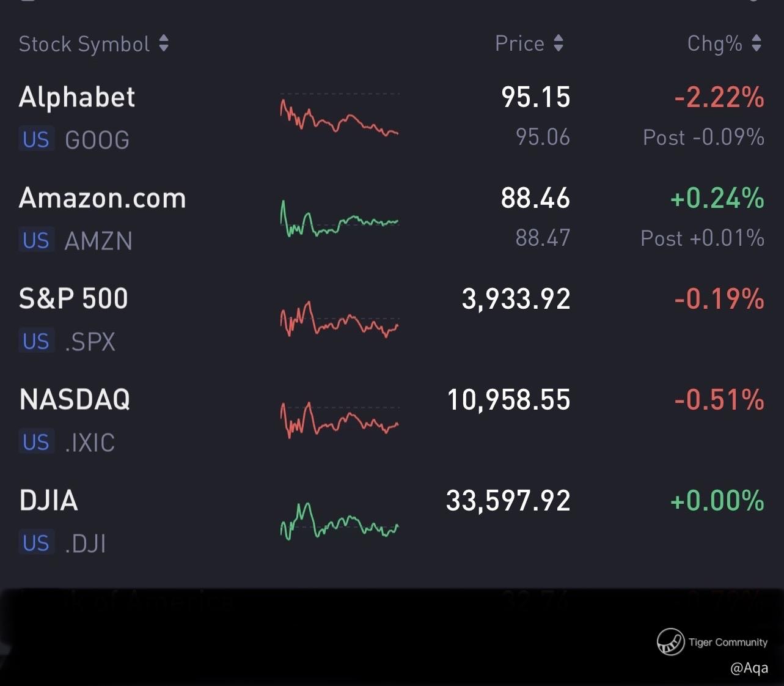Open the S&P 500 mini chart
The image size is (784, 686).
point(339,320)
